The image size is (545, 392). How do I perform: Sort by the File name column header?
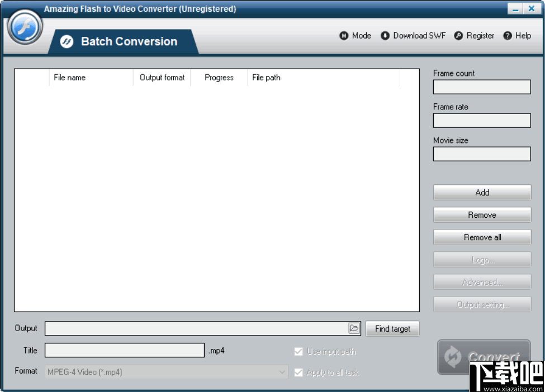point(69,78)
